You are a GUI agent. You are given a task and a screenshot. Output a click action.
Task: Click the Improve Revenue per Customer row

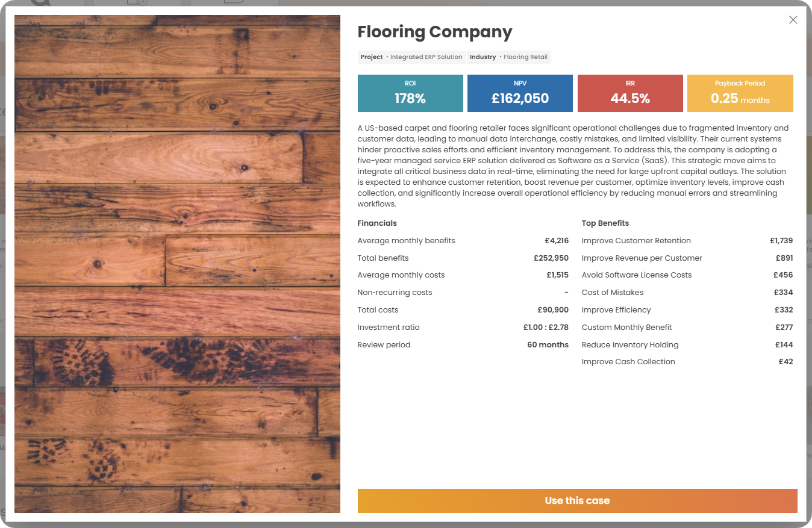point(687,258)
